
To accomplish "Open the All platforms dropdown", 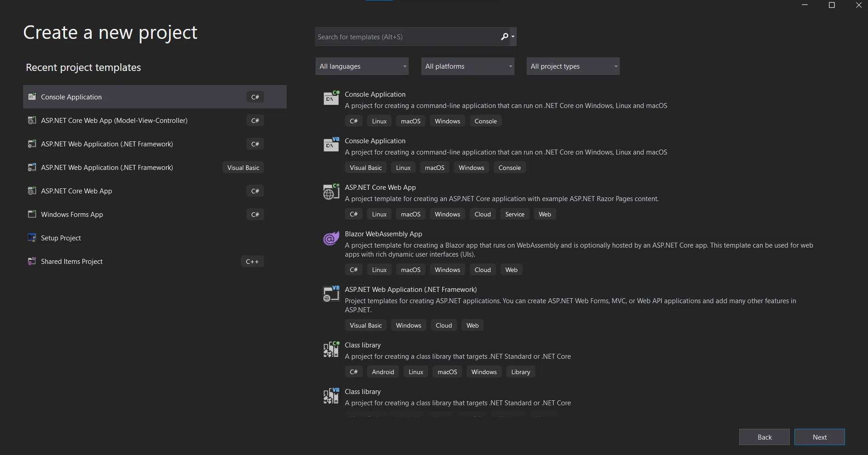I will click(x=467, y=66).
